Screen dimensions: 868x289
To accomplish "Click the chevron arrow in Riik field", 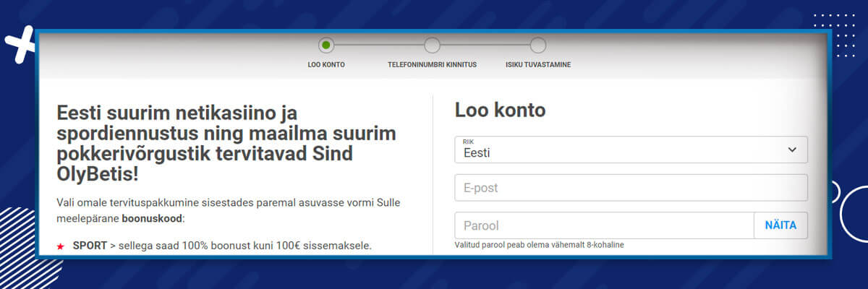I will click(x=791, y=150).
